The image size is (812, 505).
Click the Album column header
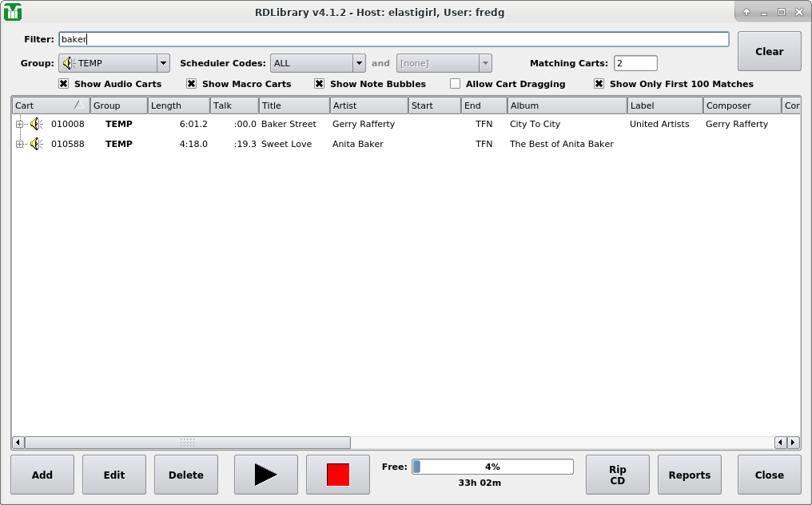click(567, 105)
